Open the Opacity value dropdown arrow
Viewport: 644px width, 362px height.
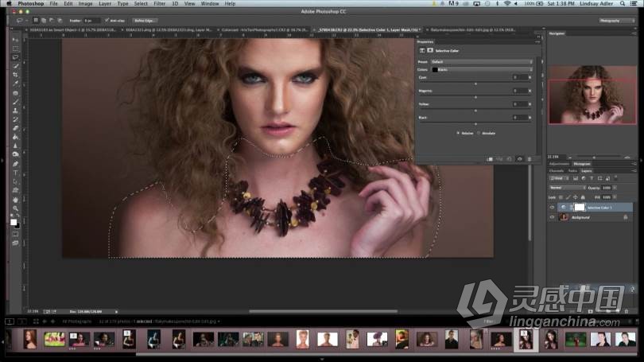tap(615, 188)
